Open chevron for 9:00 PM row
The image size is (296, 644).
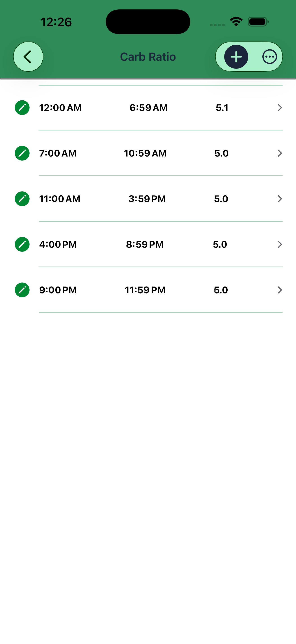pyautogui.click(x=280, y=290)
